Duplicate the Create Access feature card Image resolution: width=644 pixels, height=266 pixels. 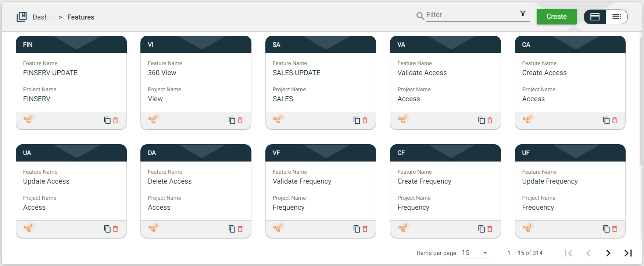tap(606, 120)
